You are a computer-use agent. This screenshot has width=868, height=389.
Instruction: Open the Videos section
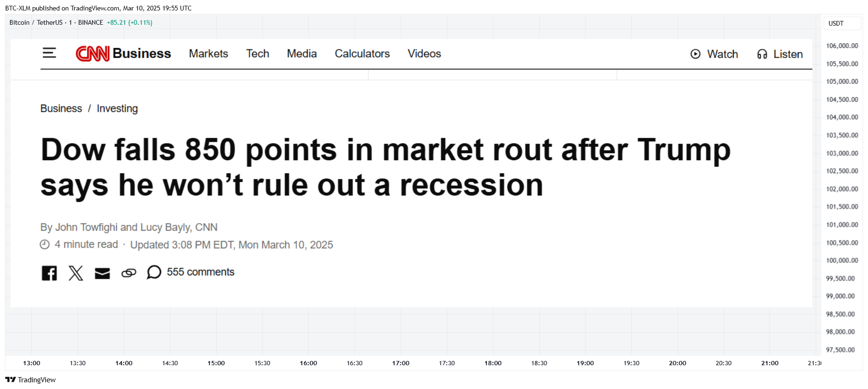424,54
